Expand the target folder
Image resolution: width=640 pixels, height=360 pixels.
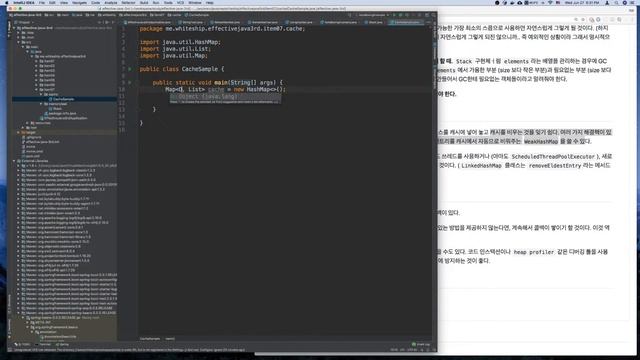[18, 132]
